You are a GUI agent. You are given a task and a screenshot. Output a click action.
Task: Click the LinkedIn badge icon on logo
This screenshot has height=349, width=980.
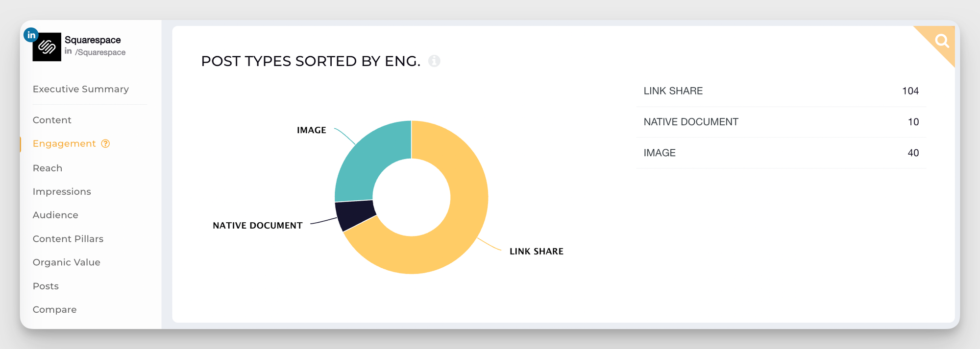[31, 35]
